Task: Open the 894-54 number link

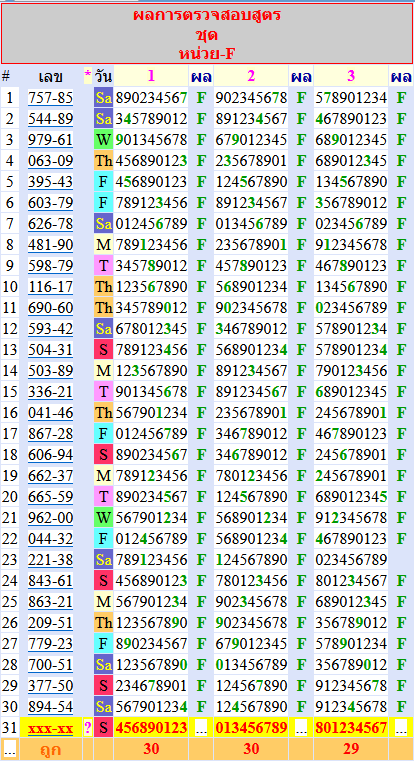Action: coord(50,707)
